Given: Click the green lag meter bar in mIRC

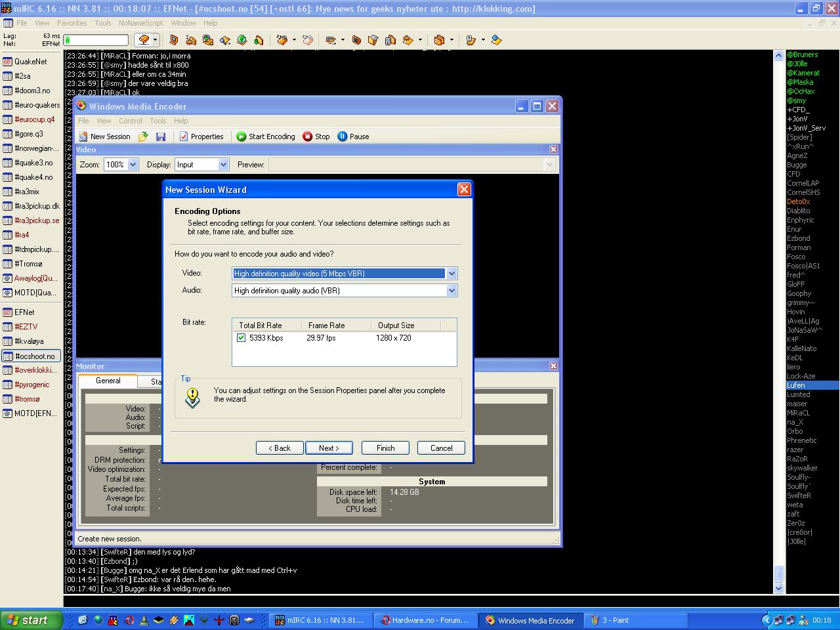Looking at the screenshot, I should click(96, 40).
